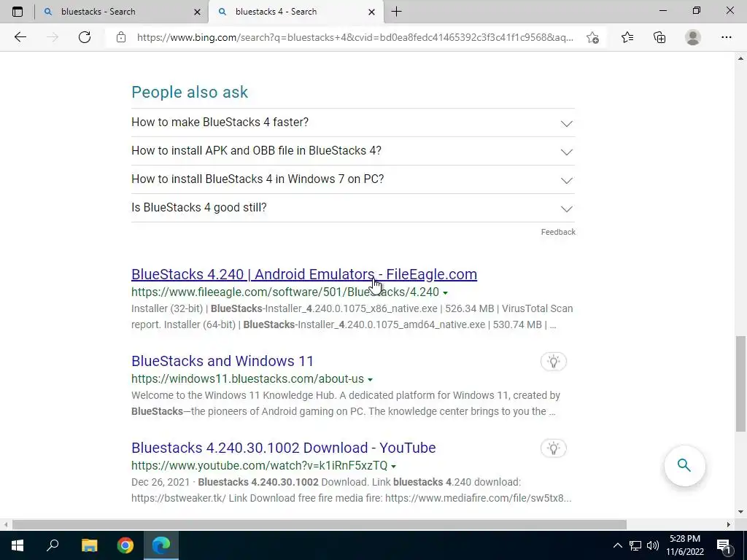Image resolution: width=747 pixels, height=560 pixels.
Task: Click the vertical scrollbar thumb
Action: (740, 384)
